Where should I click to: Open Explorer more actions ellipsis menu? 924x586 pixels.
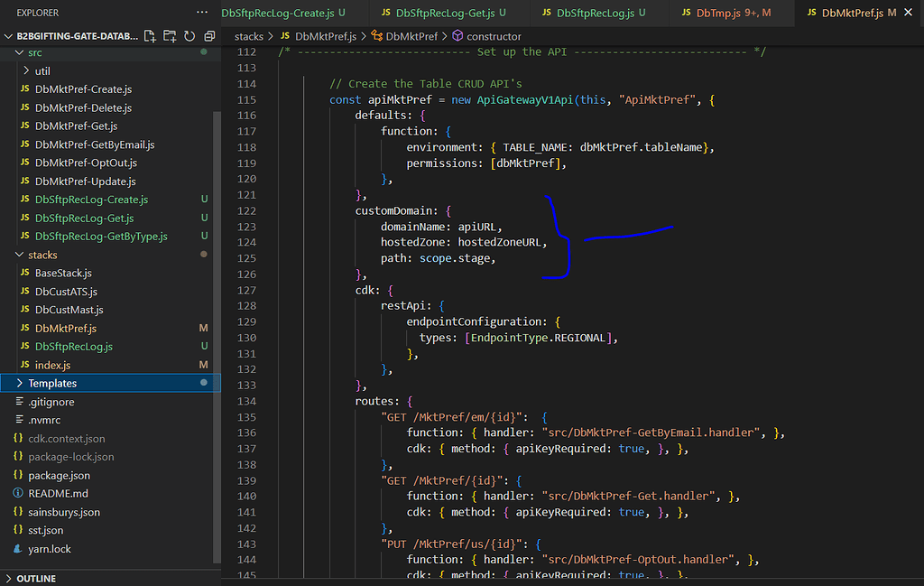(x=201, y=13)
